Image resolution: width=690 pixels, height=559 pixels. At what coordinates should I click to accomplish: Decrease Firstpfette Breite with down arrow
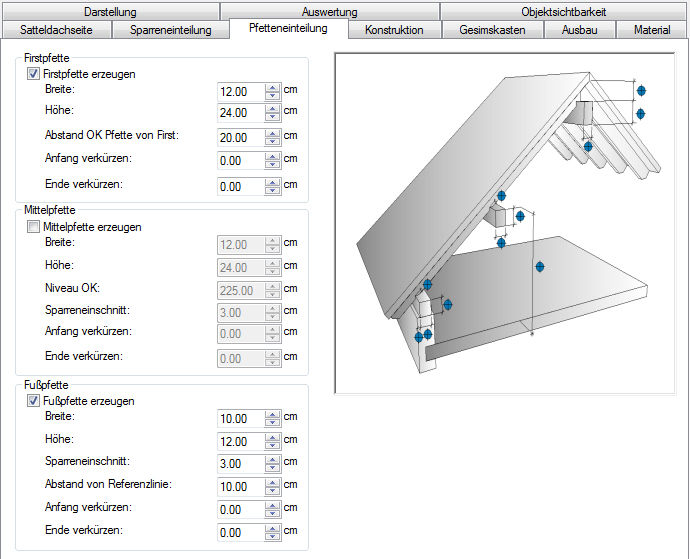point(273,96)
